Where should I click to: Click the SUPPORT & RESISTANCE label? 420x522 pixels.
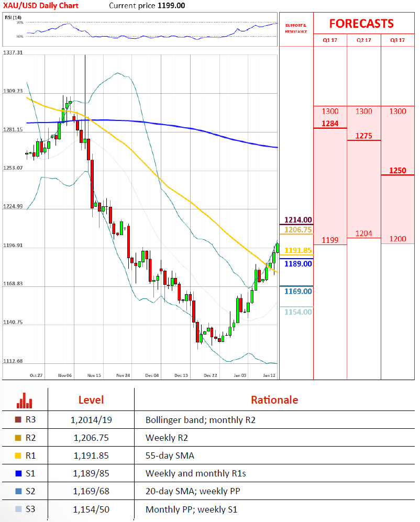click(296, 28)
